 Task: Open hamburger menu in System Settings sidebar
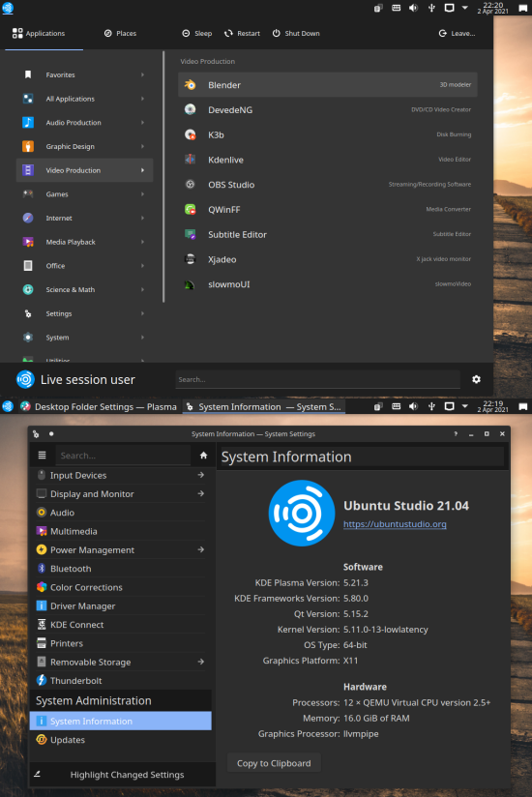pos(43,456)
